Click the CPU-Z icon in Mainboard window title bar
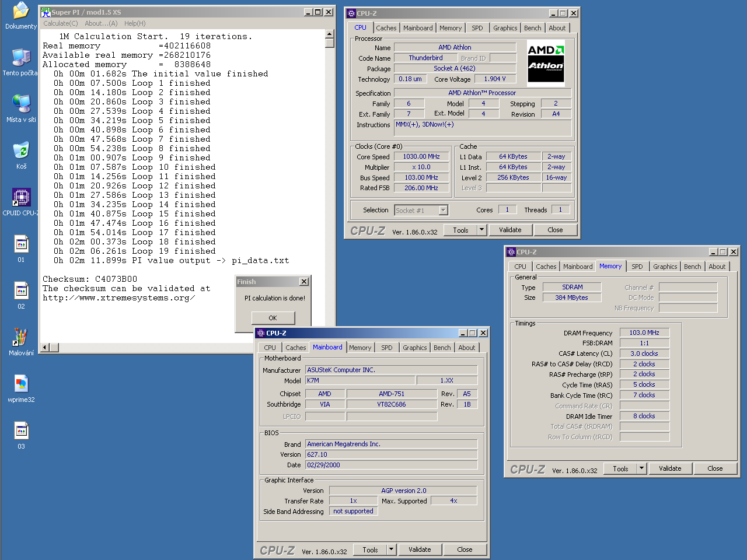Screen dimensions: 747x560 261,333
